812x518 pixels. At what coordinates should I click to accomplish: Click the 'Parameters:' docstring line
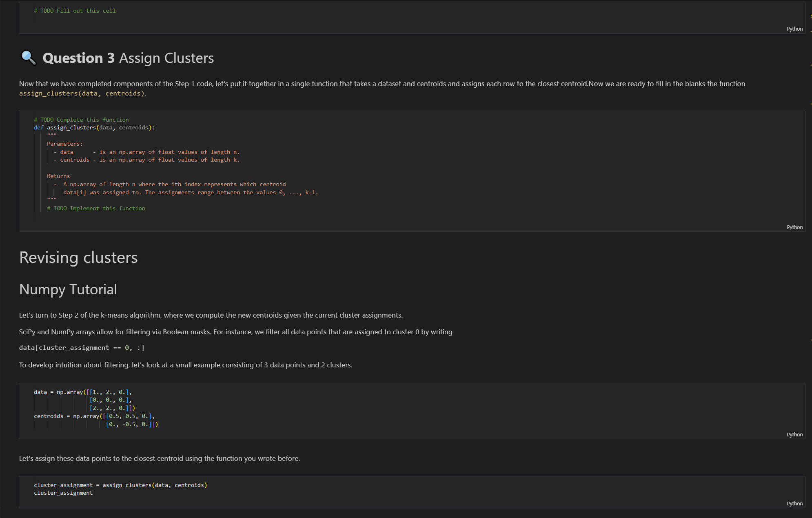[64, 144]
